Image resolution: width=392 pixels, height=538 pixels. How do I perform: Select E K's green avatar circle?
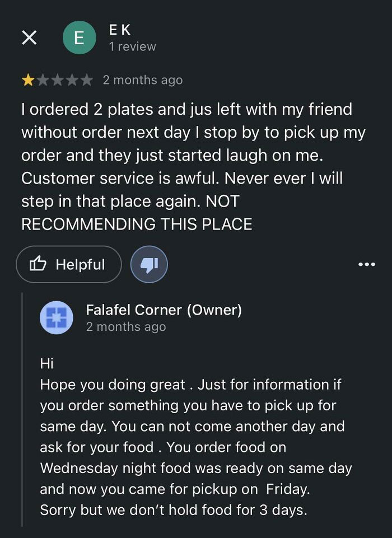[x=80, y=38]
